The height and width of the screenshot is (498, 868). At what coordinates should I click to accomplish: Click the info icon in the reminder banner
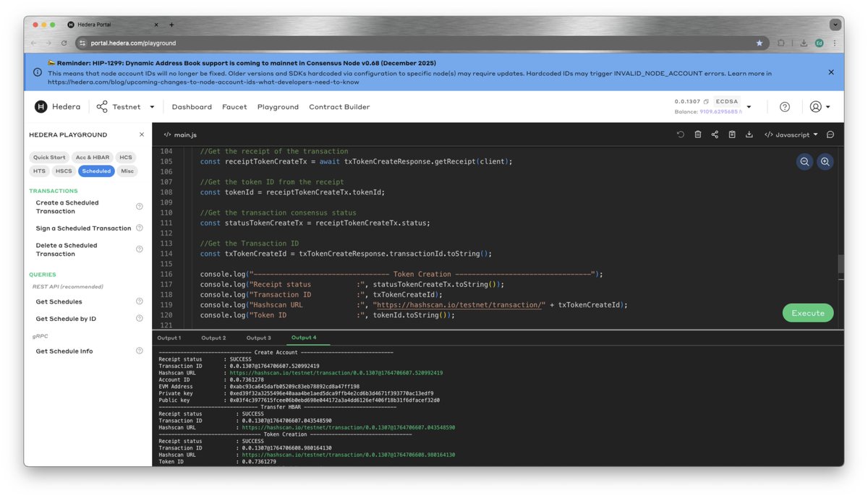coord(38,72)
